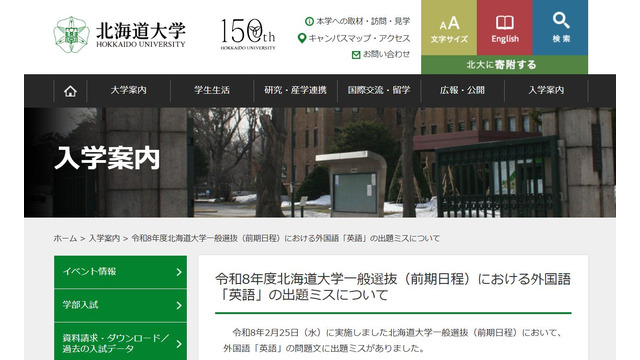The image size is (640, 360).
Task: Open the 研究・産学連携 menu
Action: click(296, 91)
